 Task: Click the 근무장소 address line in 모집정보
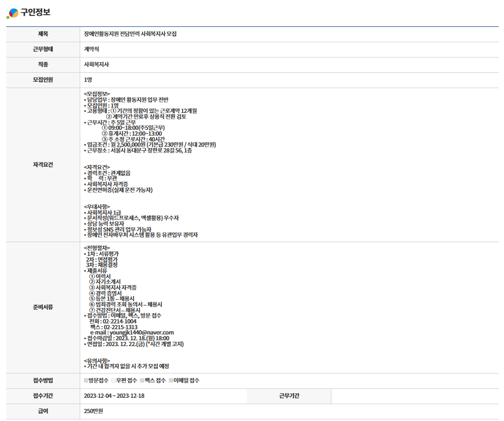click(138, 150)
